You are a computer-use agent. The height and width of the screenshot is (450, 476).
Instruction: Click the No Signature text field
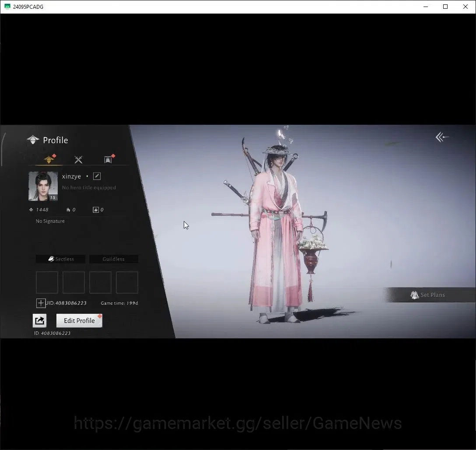[x=50, y=221]
